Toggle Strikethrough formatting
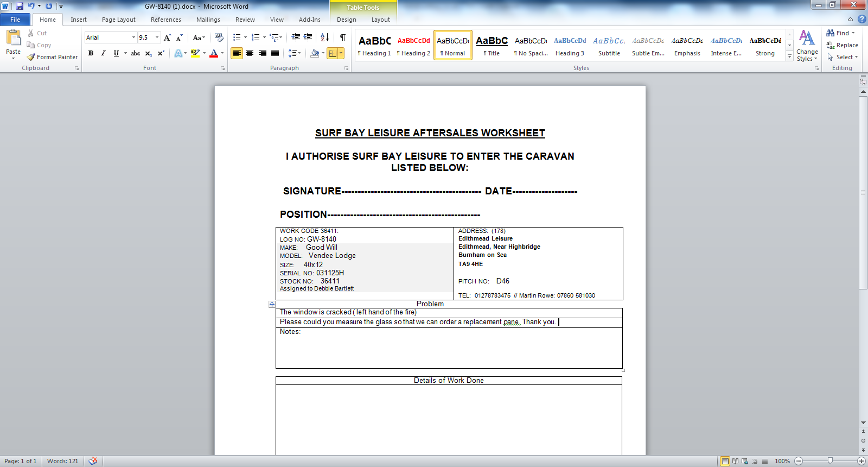 (136, 53)
